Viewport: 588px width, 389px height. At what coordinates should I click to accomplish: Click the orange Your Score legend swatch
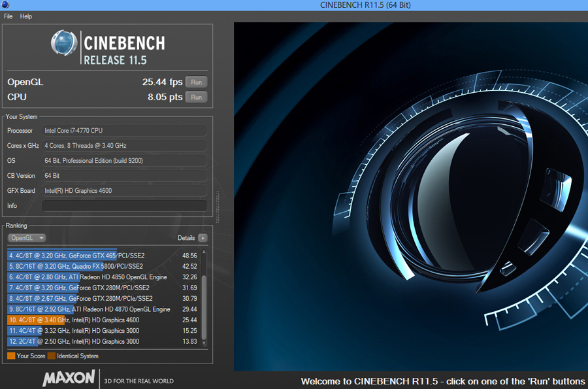coord(11,356)
